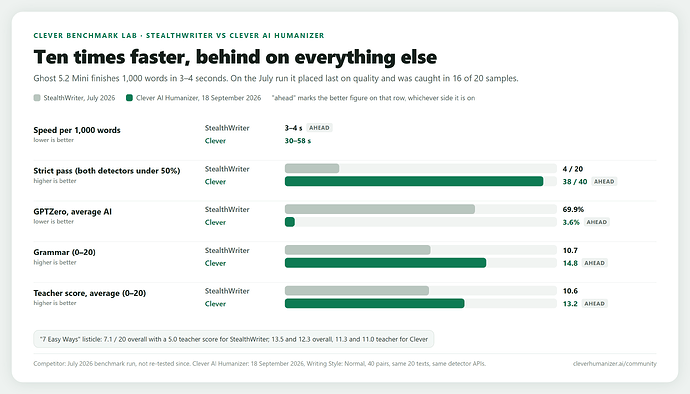Image resolution: width=690 pixels, height=394 pixels.
Task: Click "StealthWriter" in the Grammar row
Action: click(227, 250)
